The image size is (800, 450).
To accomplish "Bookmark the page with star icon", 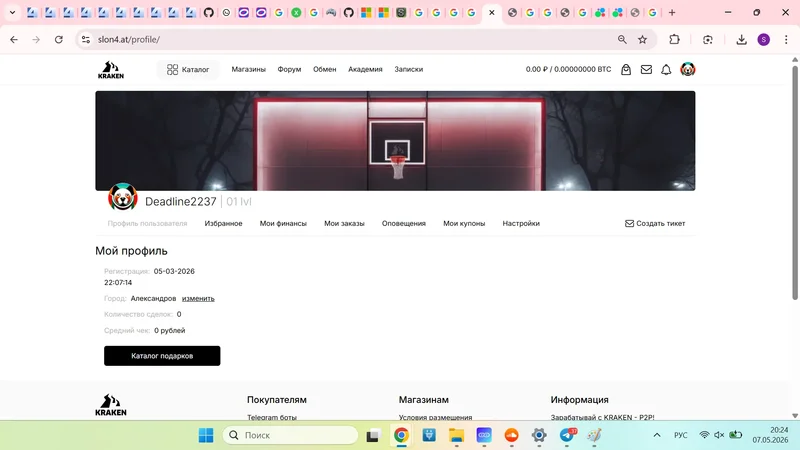I will 642,39.
